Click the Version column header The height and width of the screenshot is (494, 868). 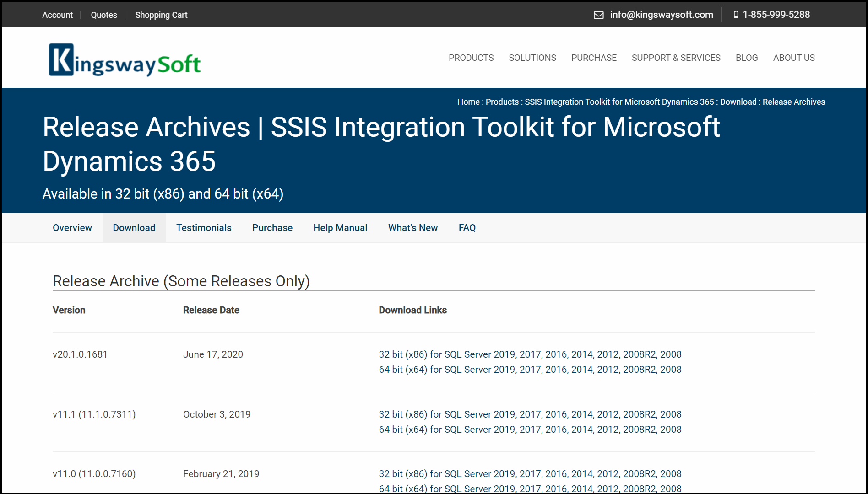click(69, 310)
